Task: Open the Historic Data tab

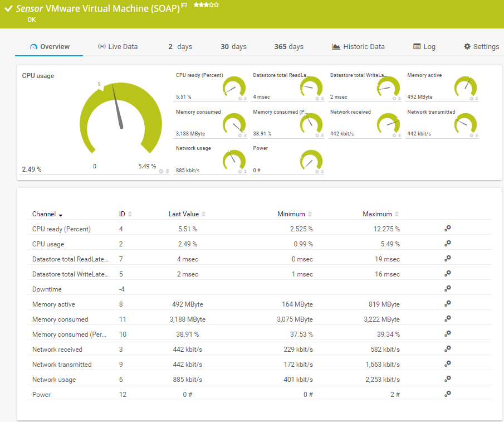Action: pos(358,47)
